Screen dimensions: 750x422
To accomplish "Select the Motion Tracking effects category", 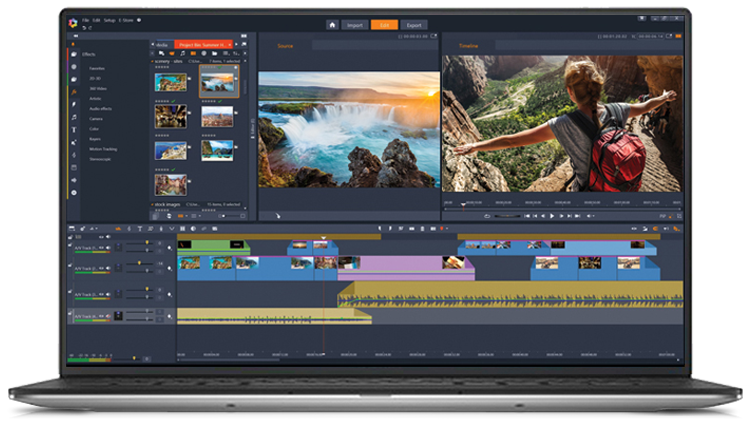I will 104,148.
